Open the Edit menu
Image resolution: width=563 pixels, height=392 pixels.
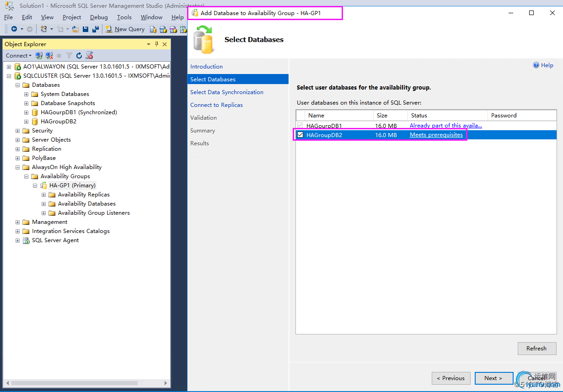(27, 17)
